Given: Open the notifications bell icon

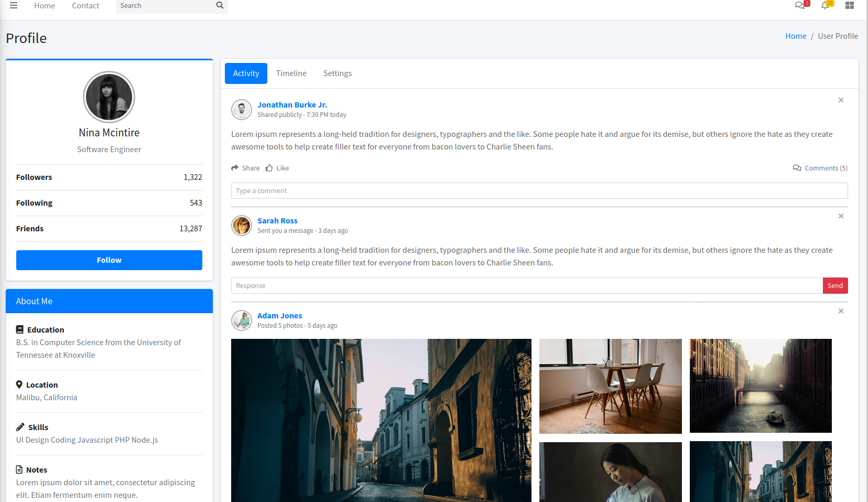Looking at the screenshot, I should 825,5.
